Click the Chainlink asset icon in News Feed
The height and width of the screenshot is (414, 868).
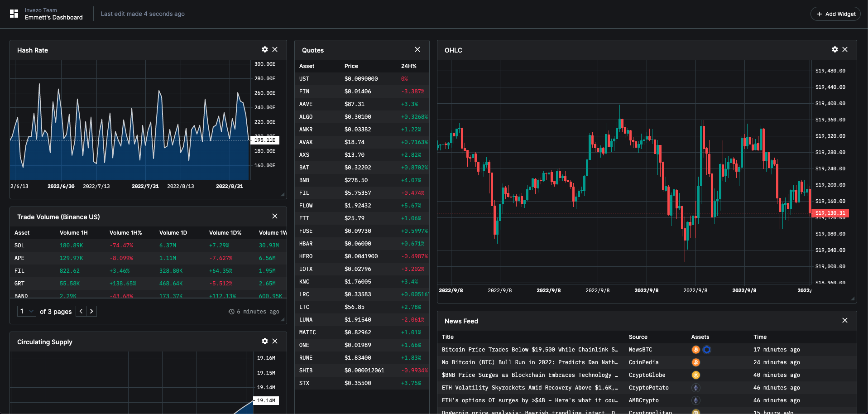[707, 349]
